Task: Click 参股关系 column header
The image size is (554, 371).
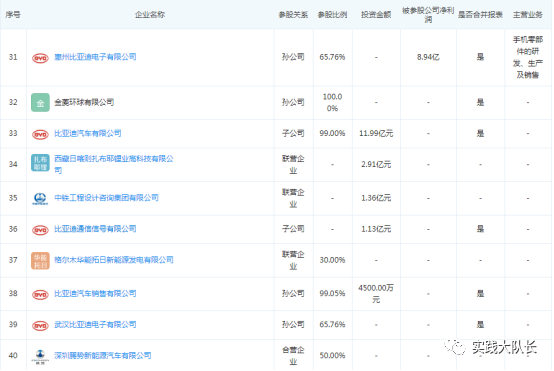Action: pos(293,14)
